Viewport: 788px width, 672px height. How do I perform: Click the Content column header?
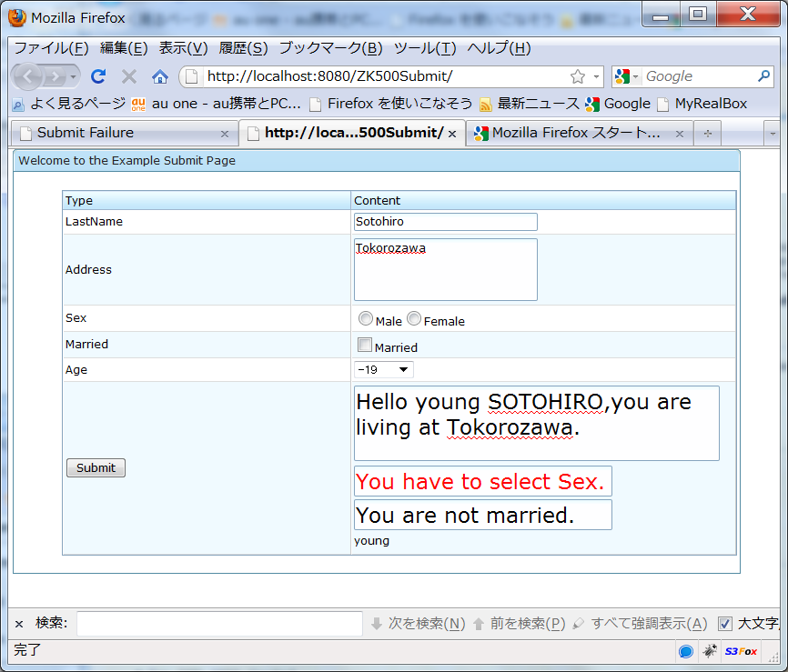pyautogui.click(x=543, y=200)
